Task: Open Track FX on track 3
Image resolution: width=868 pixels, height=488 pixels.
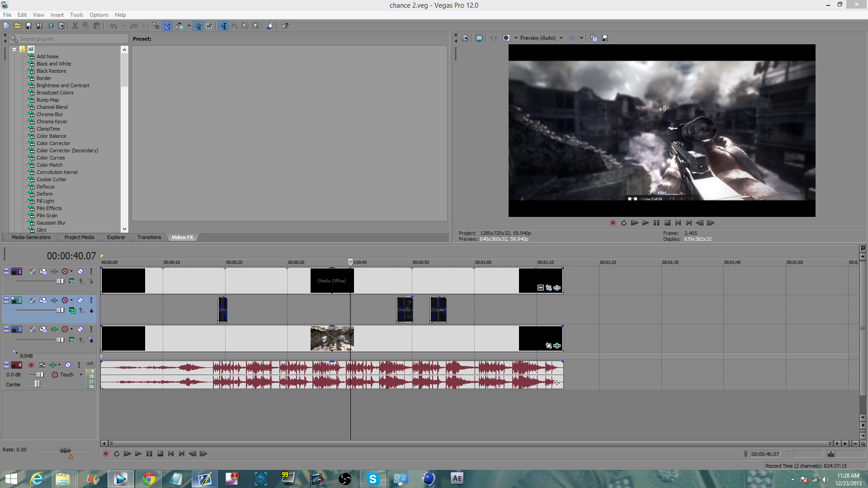Action: [54, 329]
